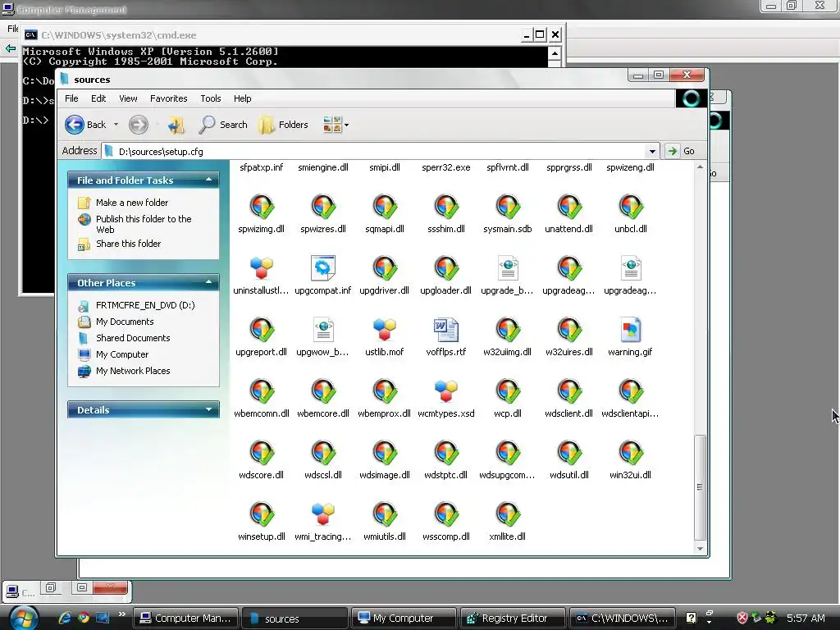Click the cmd.exe window scroll-up arrow
Viewport: 840px width, 630px height.
tap(555, 53)
